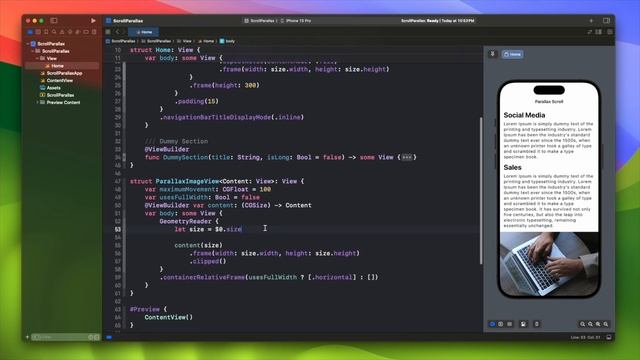Open the Find navigator

pyautogui.click(x=54, y=32)
